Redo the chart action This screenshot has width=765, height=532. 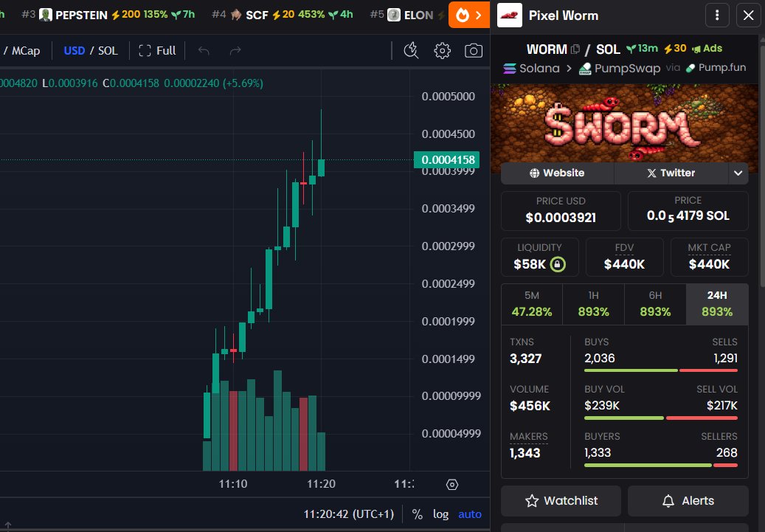click(x=235, y=51)
